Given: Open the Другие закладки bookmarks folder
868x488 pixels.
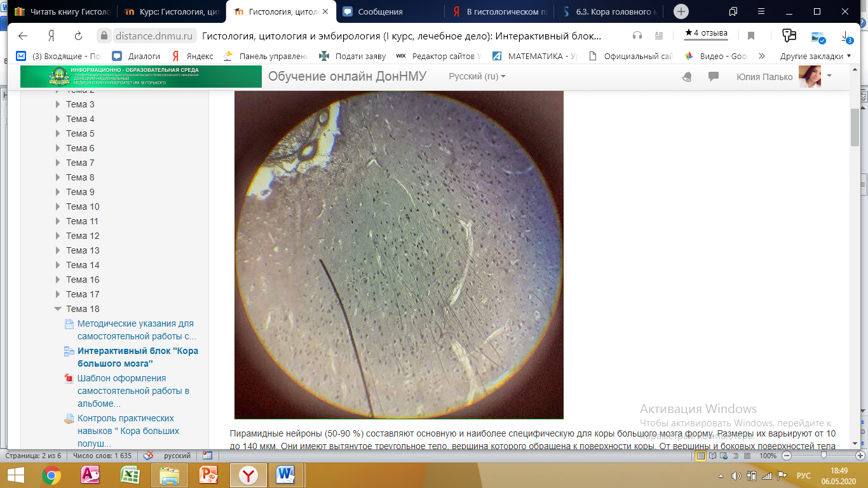Looking at the screenshot, I should 815,56.
